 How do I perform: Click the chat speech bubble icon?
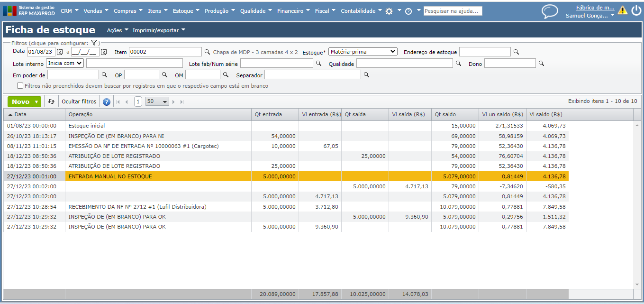click(550, 11)
